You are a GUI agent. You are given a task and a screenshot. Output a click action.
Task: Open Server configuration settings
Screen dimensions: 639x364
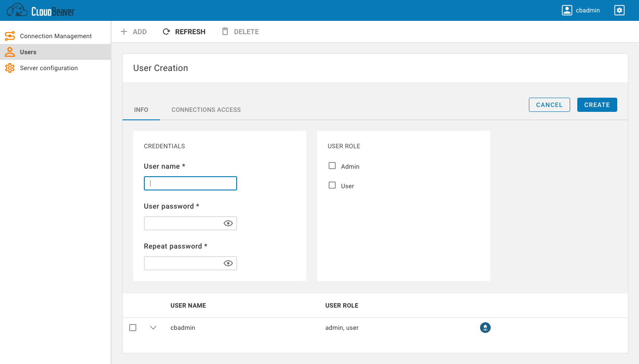point(48,68)
